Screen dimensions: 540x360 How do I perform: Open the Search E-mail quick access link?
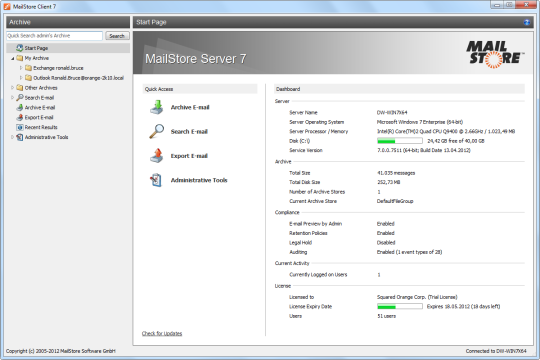tap(189, 131)
